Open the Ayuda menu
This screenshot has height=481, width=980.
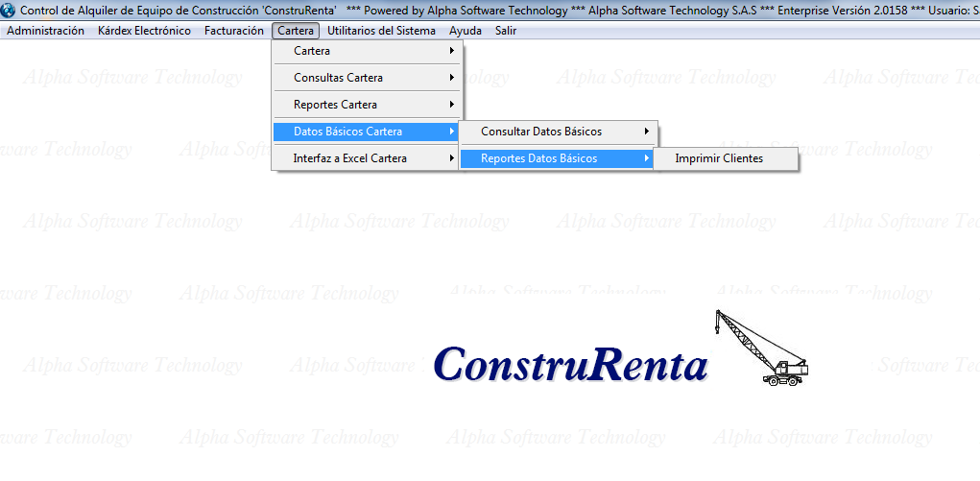pos(466,31)
